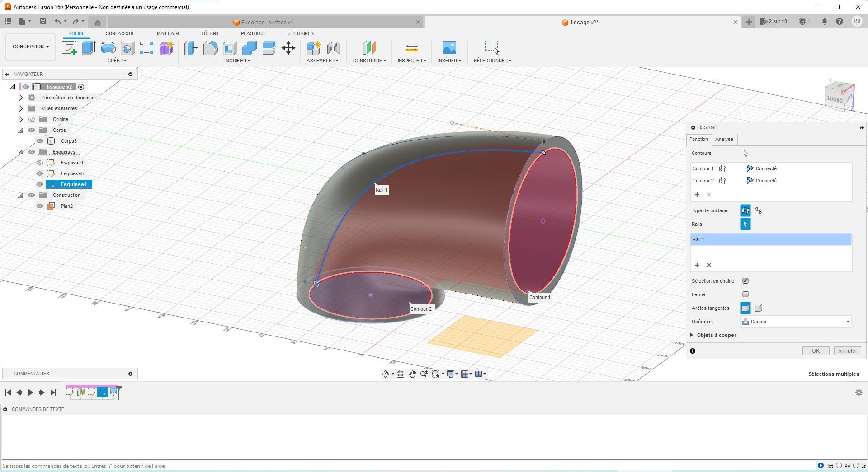The height and width of the screenshot is (472, 868).
Task: Open a new design tab with plus
Action: [749, 22]
